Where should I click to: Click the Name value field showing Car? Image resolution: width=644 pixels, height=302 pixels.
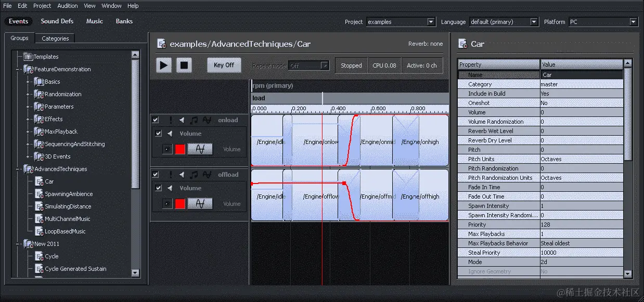[582, 75]
